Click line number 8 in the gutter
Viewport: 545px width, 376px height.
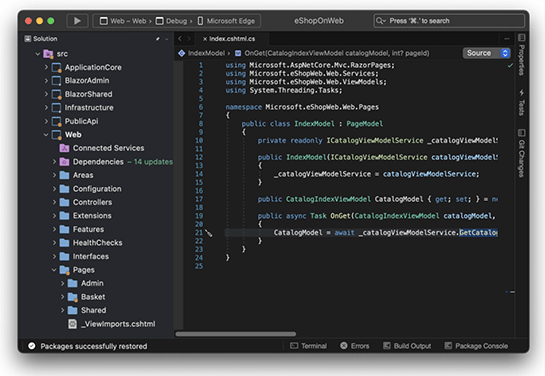[201, 124]
